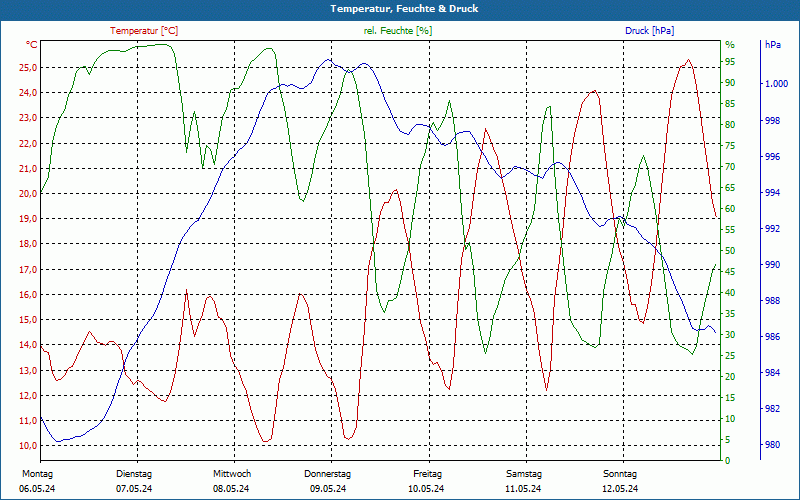The image size is (800, 500).
Task: Click humidity axis value 35
Action: pyautogui.click(x=730, y=314)
